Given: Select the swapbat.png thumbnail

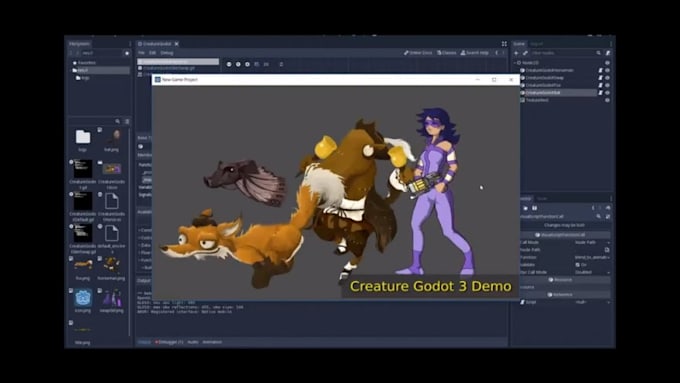Looking at the screenshot, I should click(112, 298).
